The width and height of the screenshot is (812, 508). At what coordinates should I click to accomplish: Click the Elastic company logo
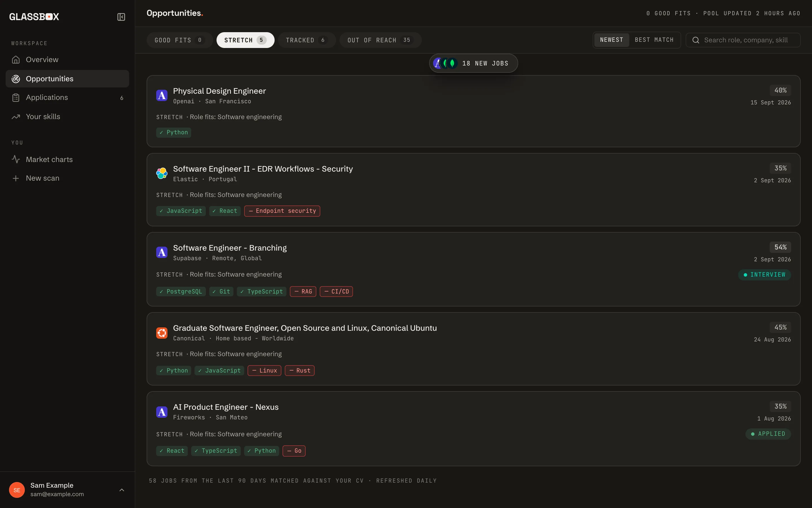click(x=162, y=173)
